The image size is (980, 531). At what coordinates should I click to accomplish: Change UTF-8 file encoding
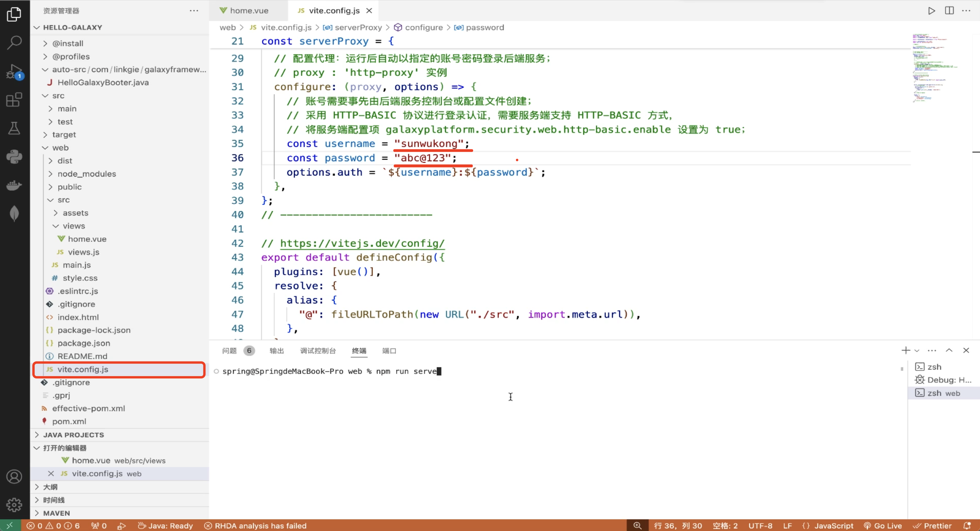(760, 525)
